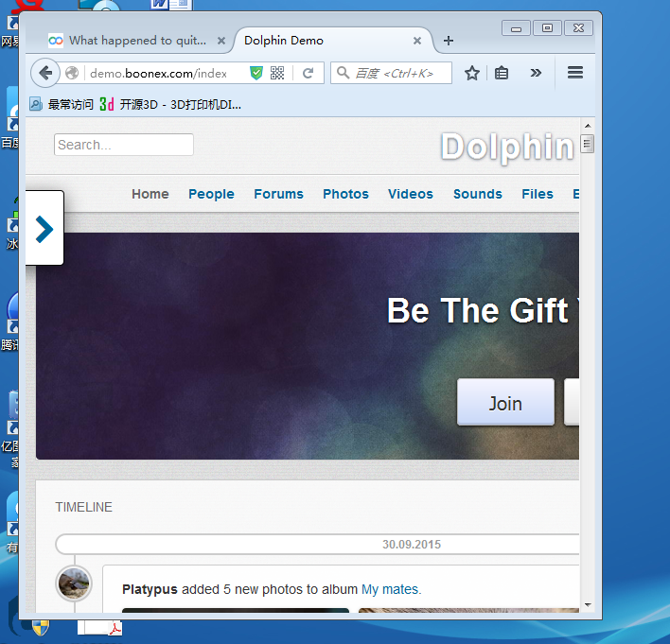The width and height of the screenshot is (670, 644).
Task: Maximize the Firefox window
Action: pos(547,28)
